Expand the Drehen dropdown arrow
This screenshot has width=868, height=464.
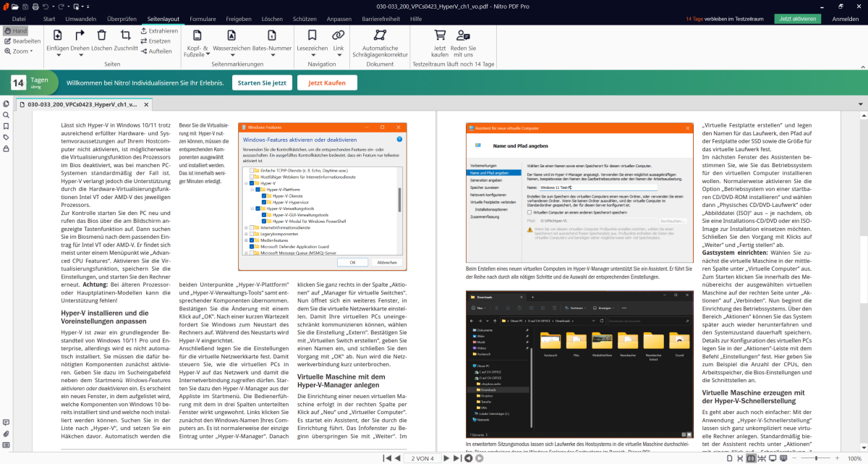point(80,55)
